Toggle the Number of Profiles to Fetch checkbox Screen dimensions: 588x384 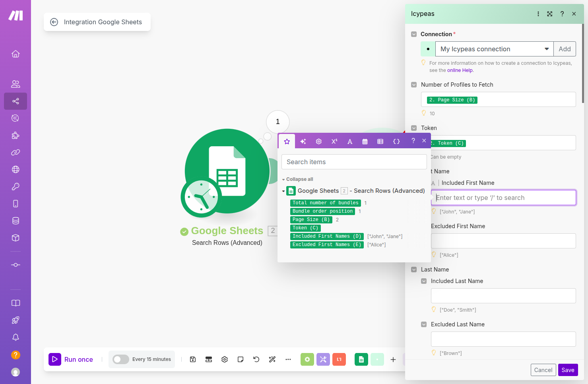point(414,85)
